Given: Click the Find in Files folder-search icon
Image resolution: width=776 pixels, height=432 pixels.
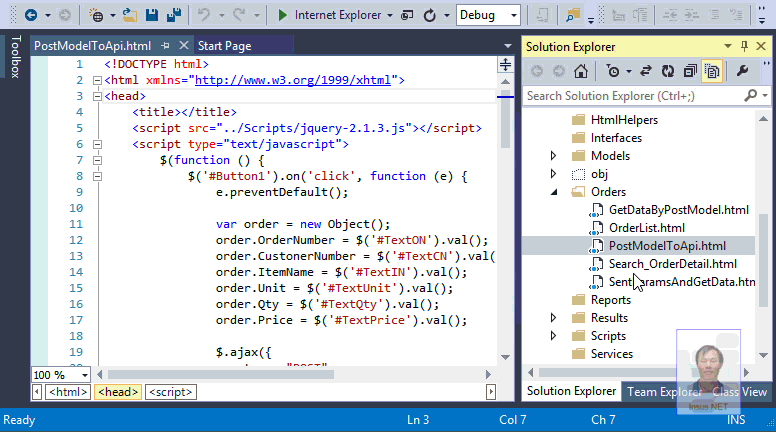Looking at the screenshot, I should point(573,15).
